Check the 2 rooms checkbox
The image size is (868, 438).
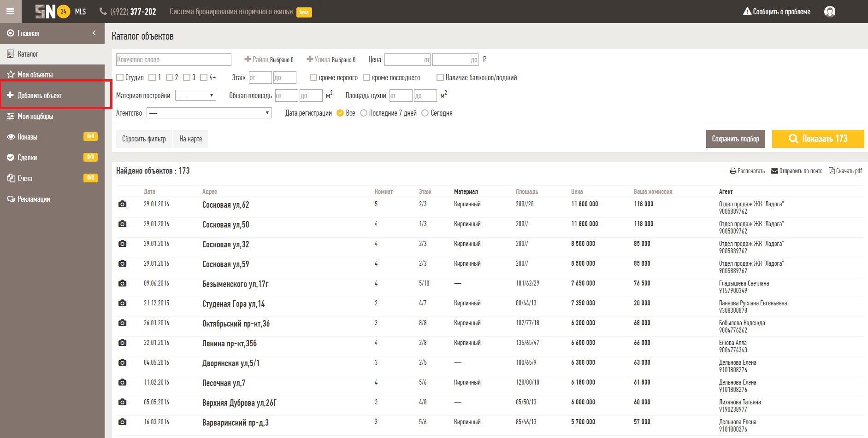coord(169,77)
